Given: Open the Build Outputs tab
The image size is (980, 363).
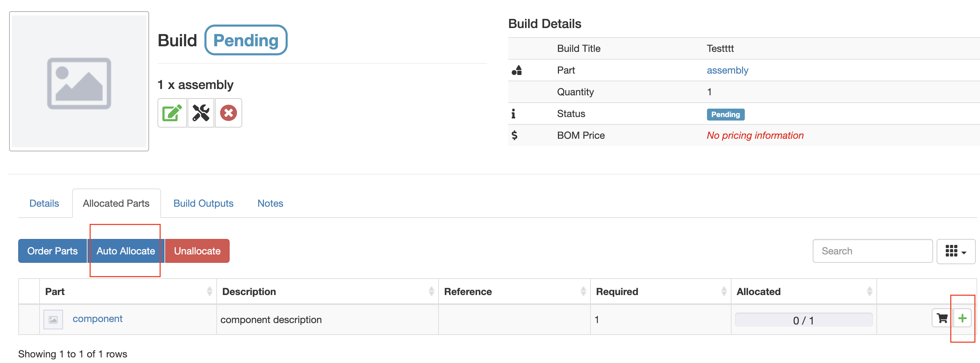Looking at the screenshot, I should pos(203,203).
